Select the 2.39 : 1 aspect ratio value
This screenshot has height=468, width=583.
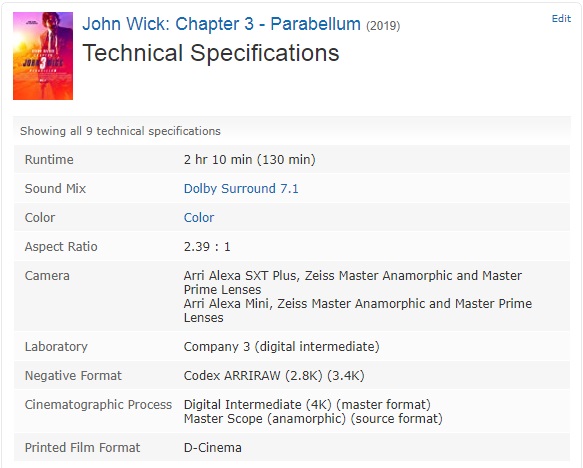[207, 246]
